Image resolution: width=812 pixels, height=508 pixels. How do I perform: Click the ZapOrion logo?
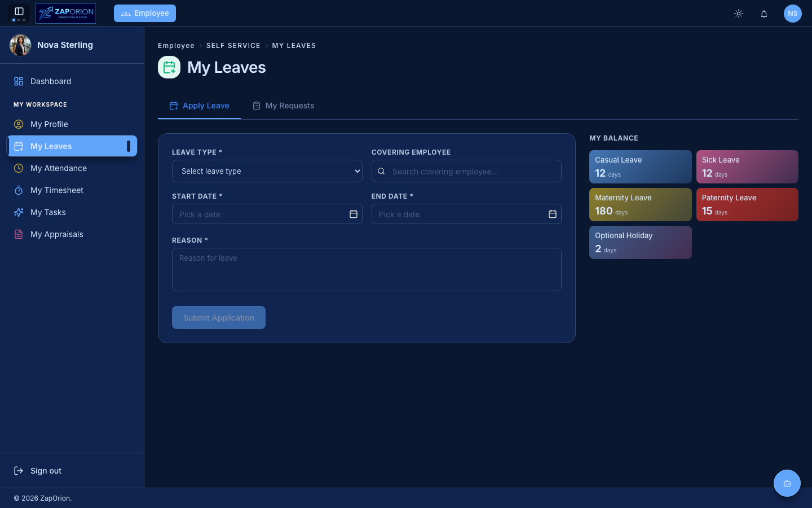[65, 13]
